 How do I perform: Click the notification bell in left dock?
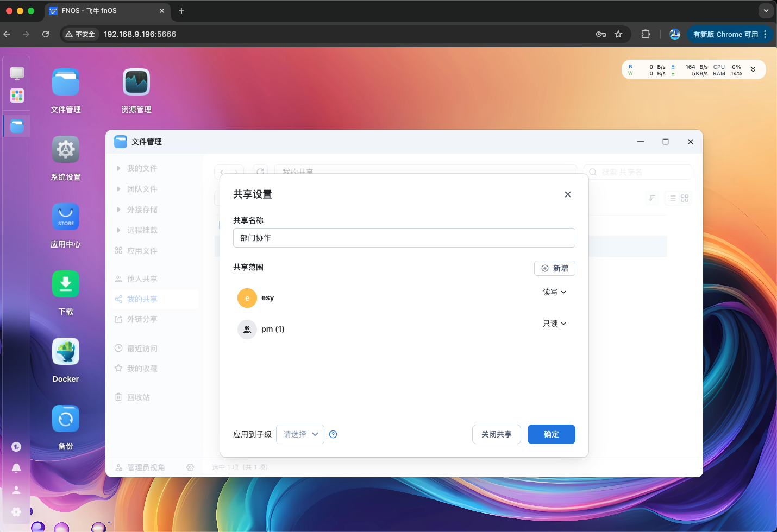click(x=16, y=468)
